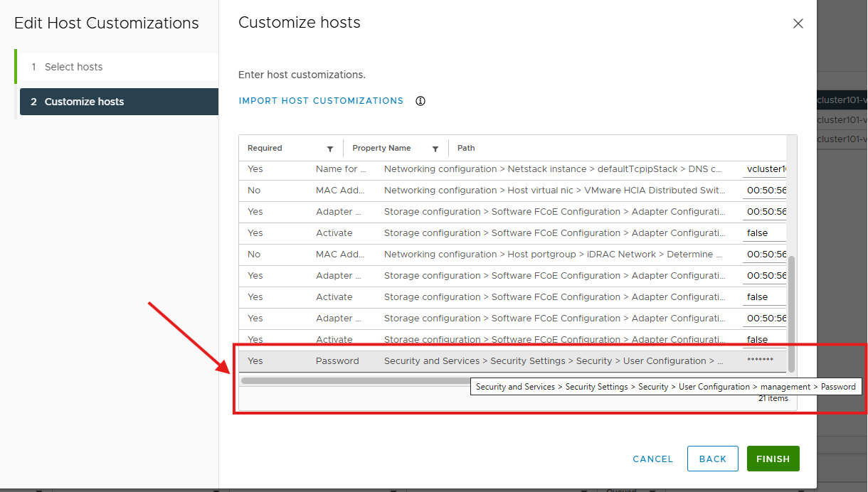Edit MAC address value in HCIA Distributed Switch row
This screenshot has width=868, height=492.
[x=765, y=191]
